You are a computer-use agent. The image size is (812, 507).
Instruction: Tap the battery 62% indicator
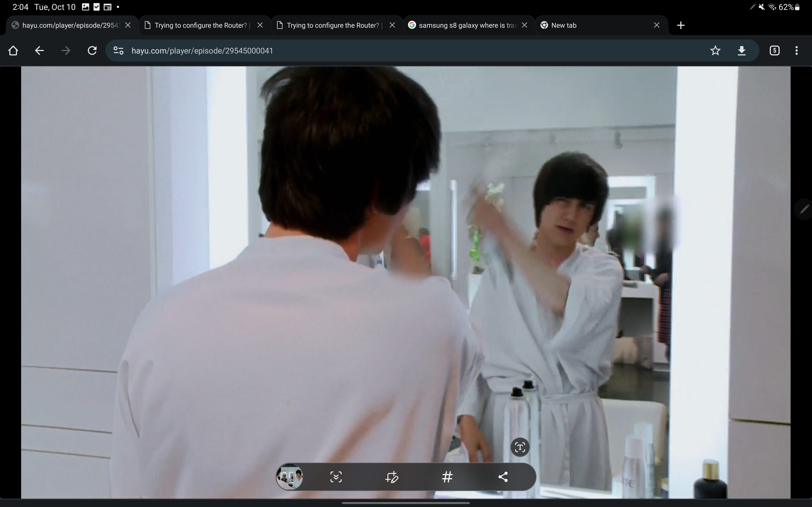coord(790,7)
